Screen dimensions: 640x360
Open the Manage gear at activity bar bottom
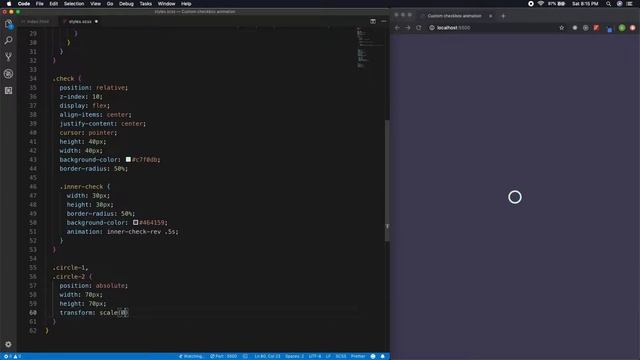click(8, 344)
